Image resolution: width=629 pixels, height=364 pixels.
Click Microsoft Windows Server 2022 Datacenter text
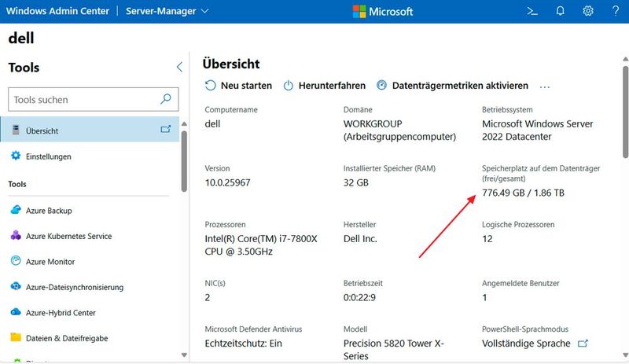click(x=538, y=130)
